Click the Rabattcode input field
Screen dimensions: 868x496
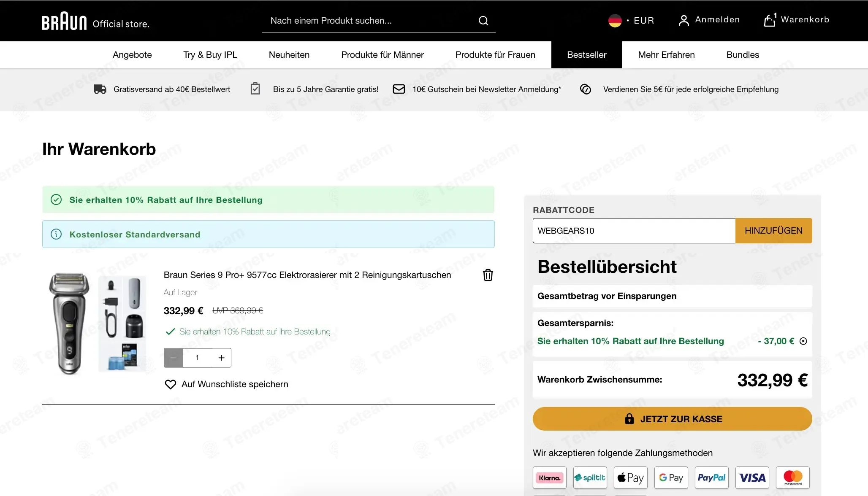[x=634, y=231]
